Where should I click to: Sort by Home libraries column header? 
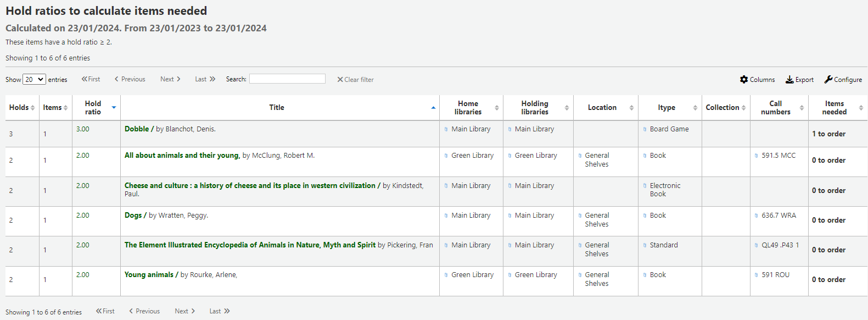[x=468, y=108]
